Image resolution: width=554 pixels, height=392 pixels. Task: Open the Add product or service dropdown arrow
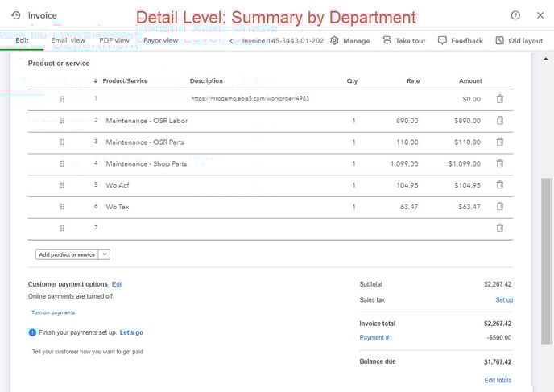[105, 254]
